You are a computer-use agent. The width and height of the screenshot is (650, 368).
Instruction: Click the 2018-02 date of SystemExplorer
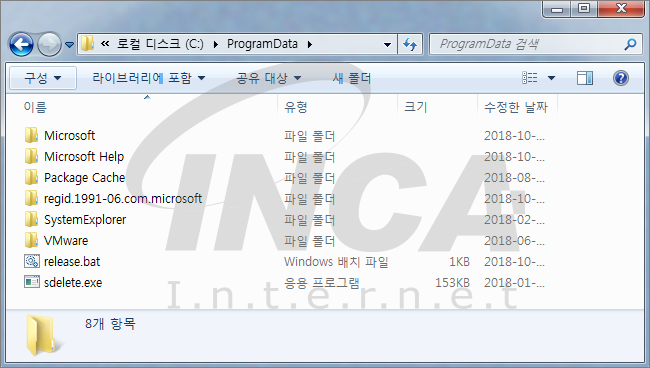[514, 220]
